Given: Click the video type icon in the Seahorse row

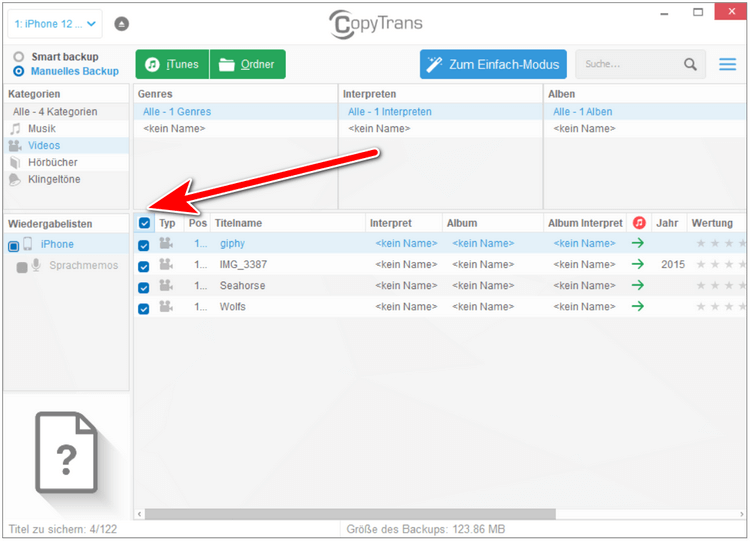Looking at the screenshot, I should 165,286.
